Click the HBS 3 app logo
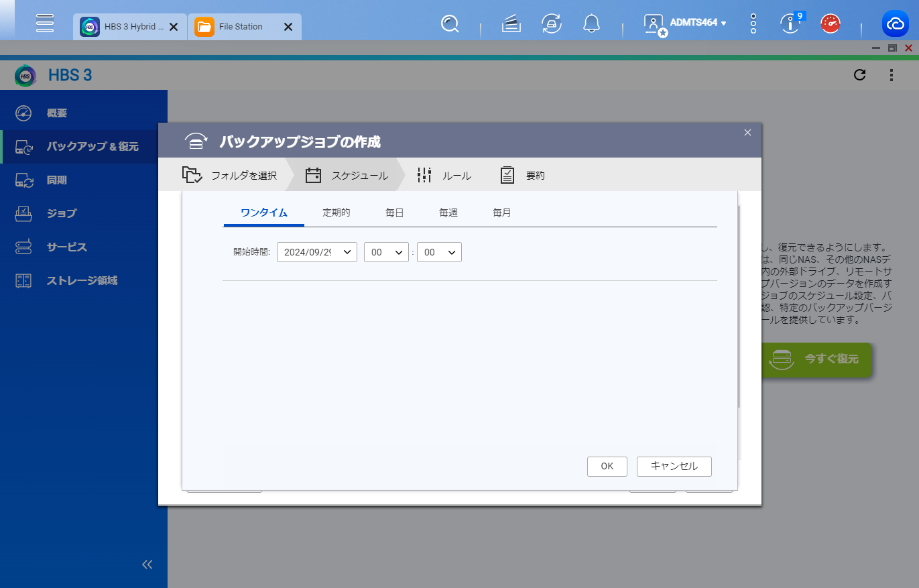Image resolution: width=919 pixels, height=588 pixels. point(25,75)
